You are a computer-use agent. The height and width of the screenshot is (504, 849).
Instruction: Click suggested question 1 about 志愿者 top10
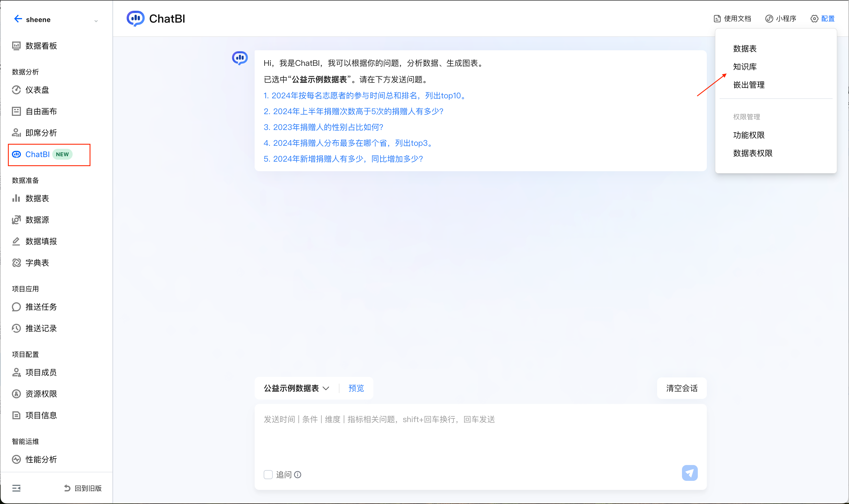[365, 96]
